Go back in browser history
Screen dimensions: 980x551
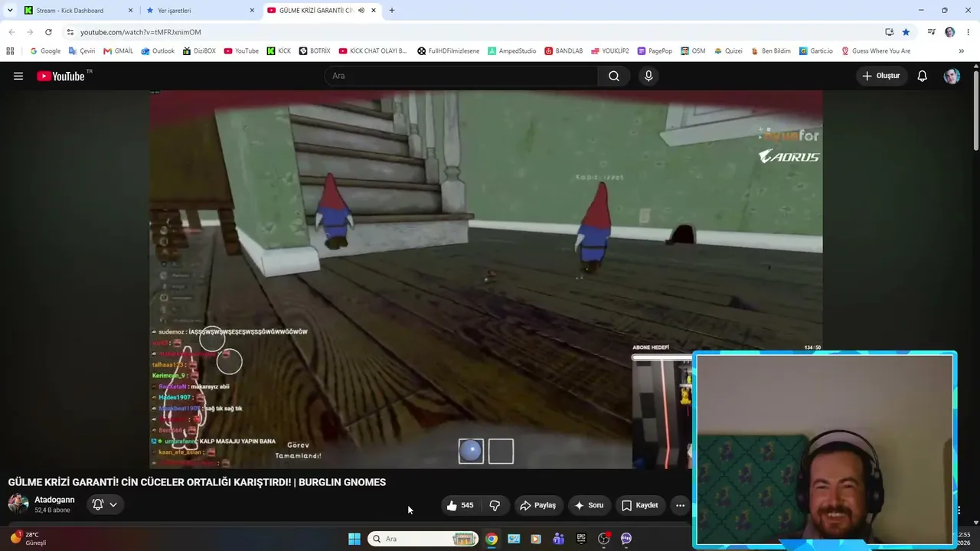tap(11, 32)
